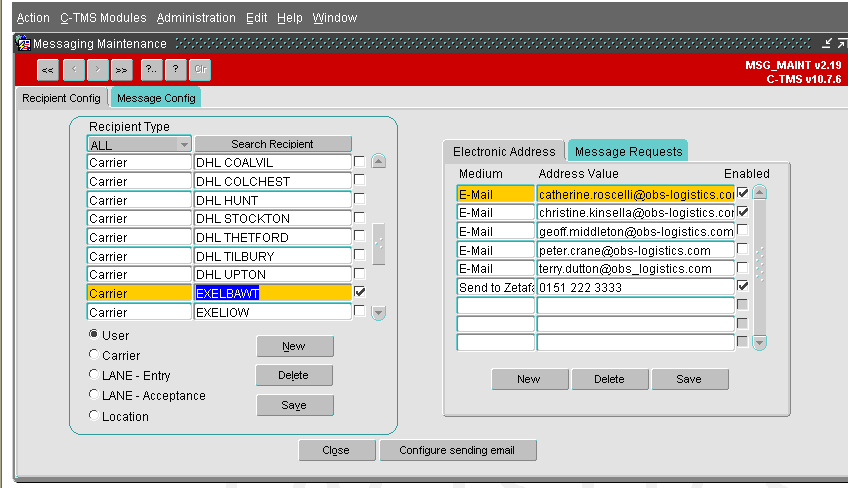This screenshot has width=848, height=488.
Task: Click the Clr clear button
Action: (200, 70)
